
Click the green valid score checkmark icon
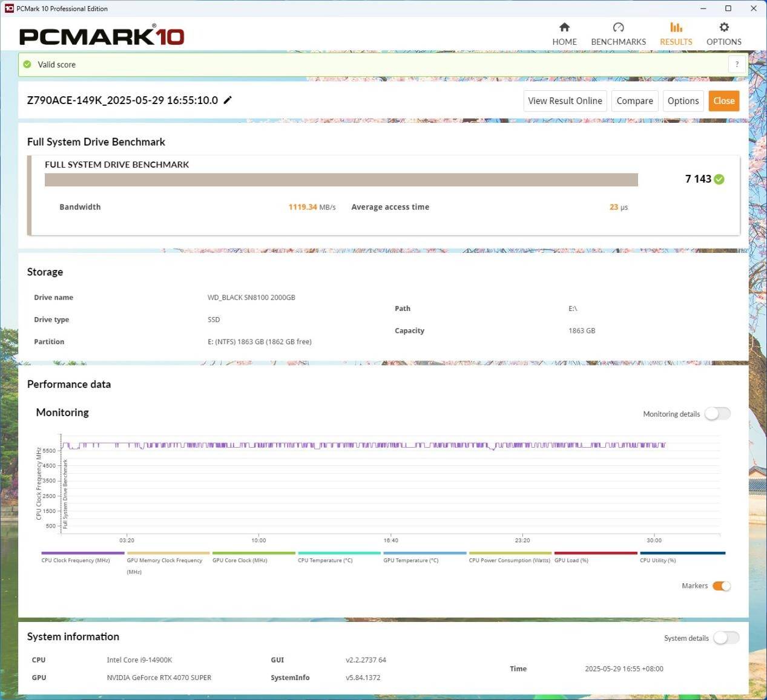[27, 65]
